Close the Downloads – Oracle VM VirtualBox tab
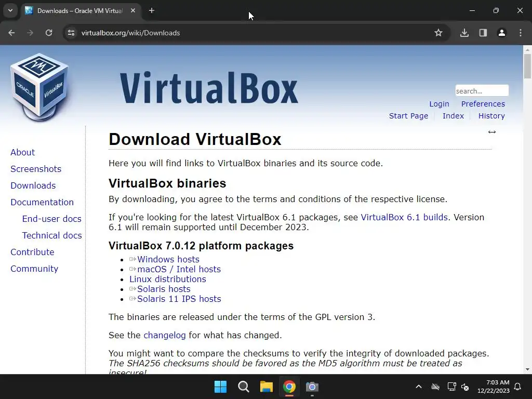Viewport: 532px width, 399px height. pyautogui.click(x=133, y=10)
